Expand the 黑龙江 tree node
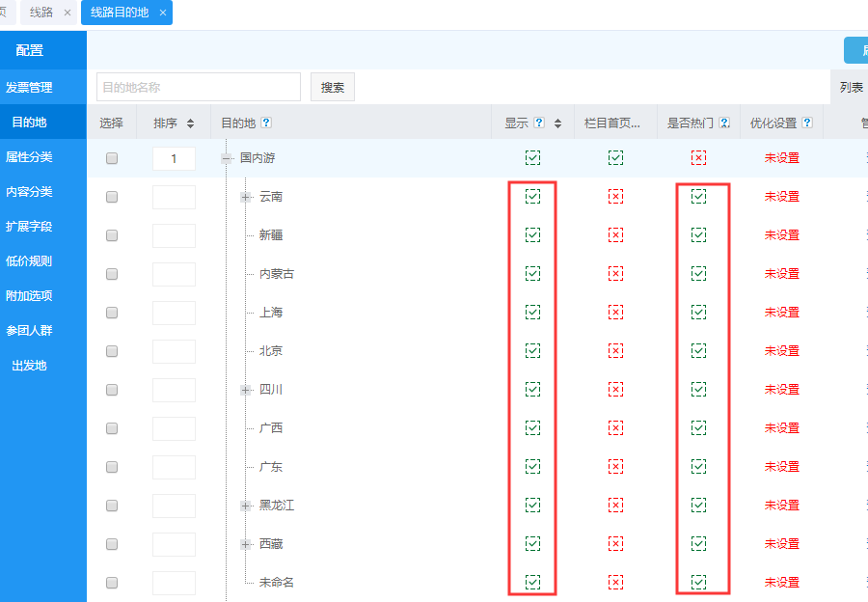Image resolution: width=868 pixels, height=602 pixels. pos(246,506)
